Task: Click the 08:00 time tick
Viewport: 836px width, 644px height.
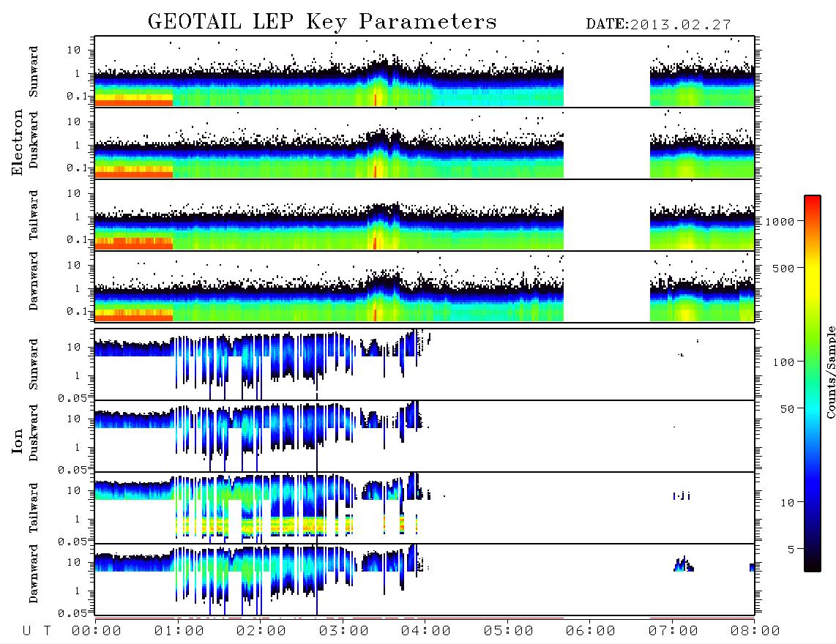Action: click(x=755, y=632)
